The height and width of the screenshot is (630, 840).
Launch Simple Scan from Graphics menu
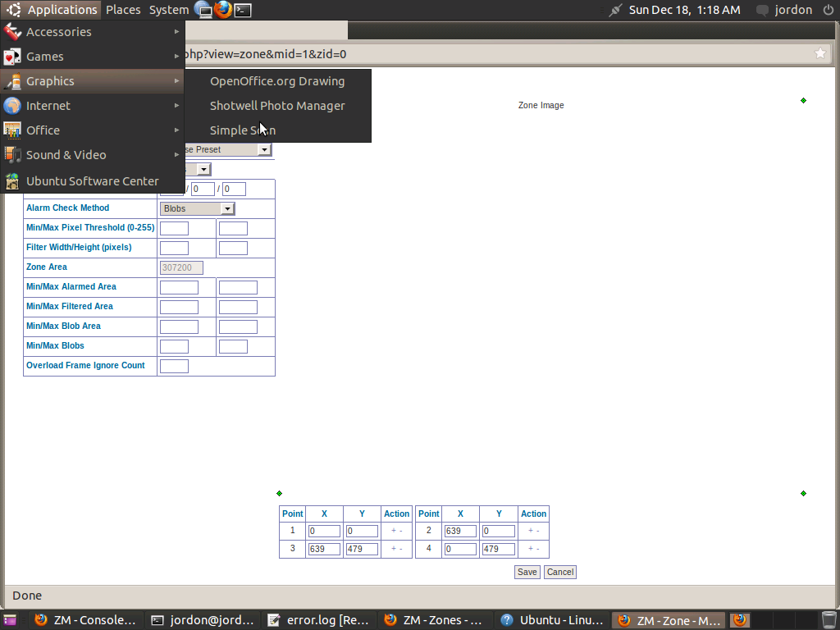tap(277, 130)
